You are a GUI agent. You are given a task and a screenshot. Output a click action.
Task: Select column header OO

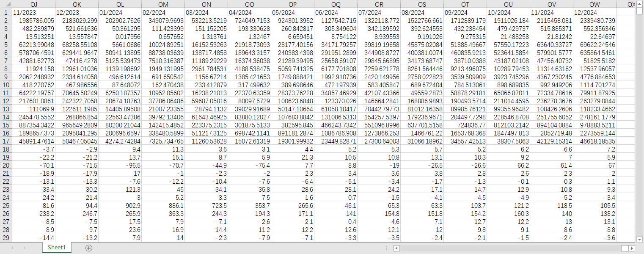pos(249,4)
